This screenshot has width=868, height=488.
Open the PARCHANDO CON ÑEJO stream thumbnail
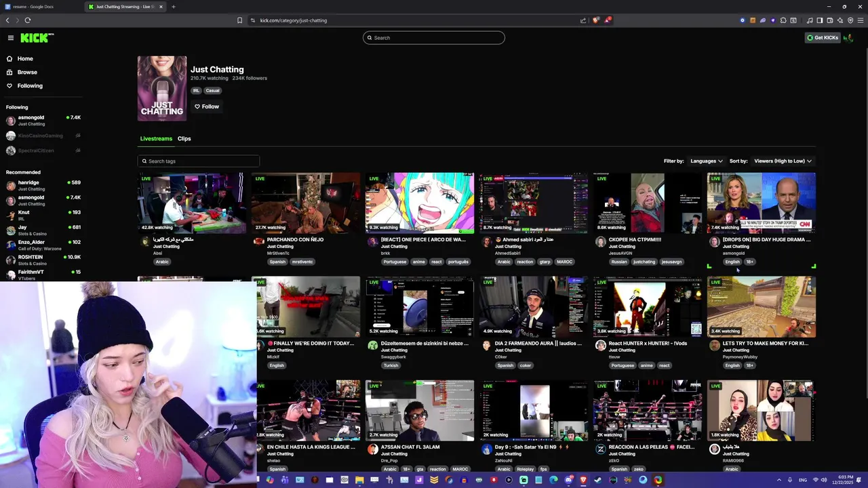[306, 203]
